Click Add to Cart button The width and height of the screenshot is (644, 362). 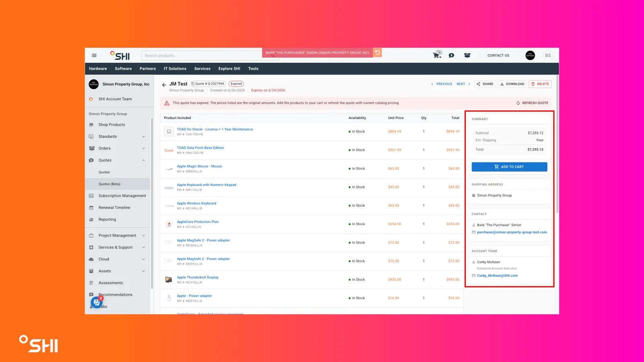(x=509, y=167)
